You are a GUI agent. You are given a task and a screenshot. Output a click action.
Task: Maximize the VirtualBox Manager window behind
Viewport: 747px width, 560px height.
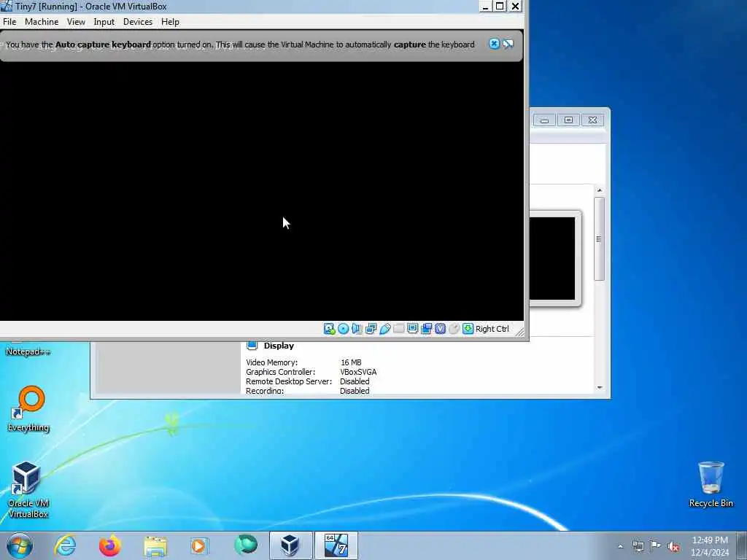pyautogui.click(x=568, y=120)
